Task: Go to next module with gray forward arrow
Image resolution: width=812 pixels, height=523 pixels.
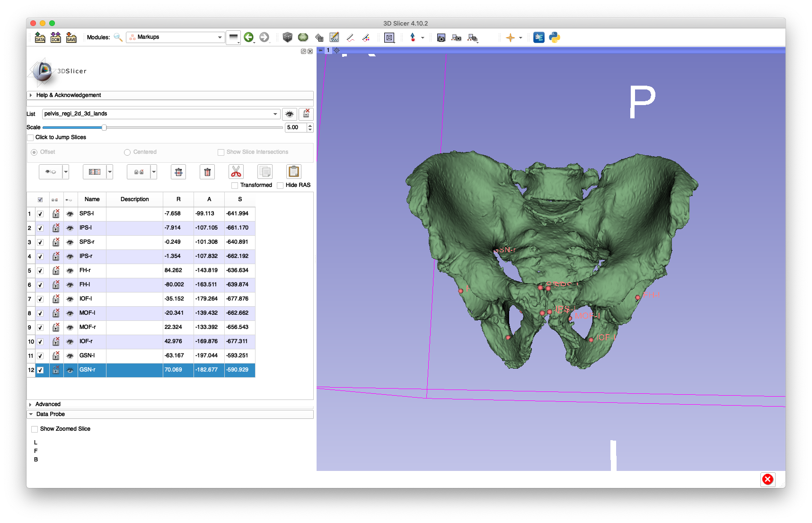Action: (264, 37)
